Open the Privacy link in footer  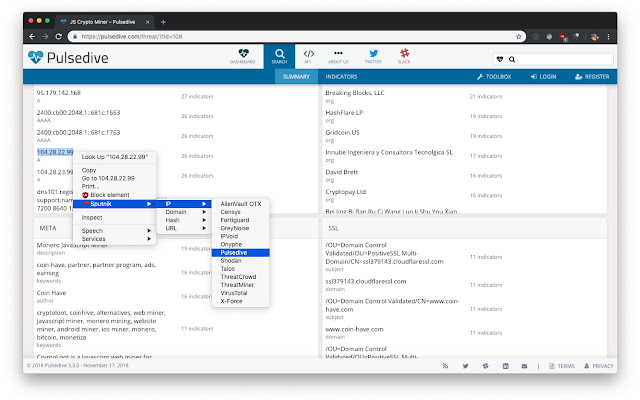point(598,366)
